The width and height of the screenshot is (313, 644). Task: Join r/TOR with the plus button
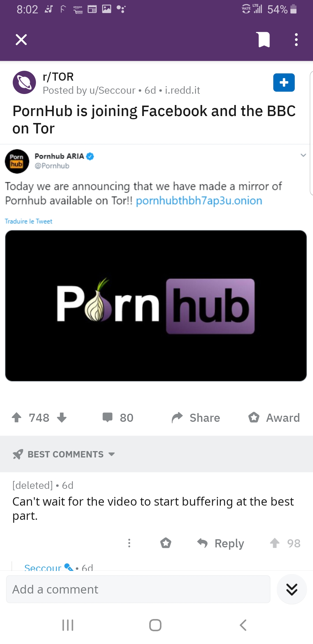pos(284,83)
